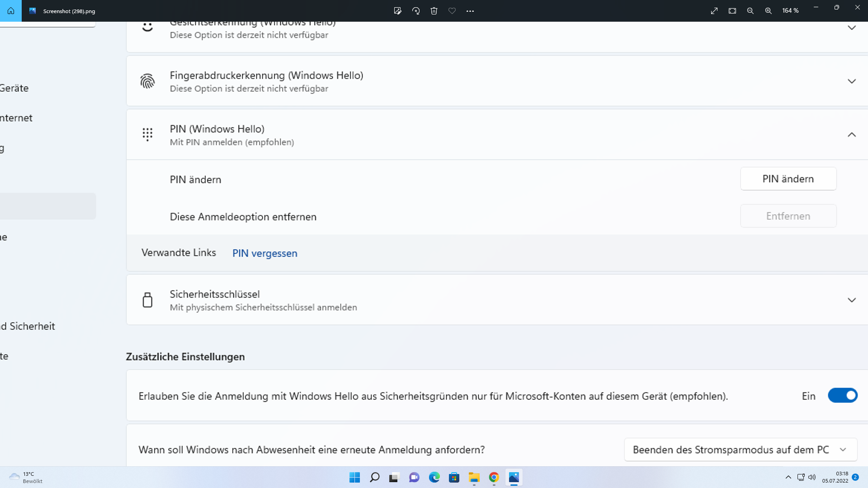This screenshot has width=868, height=488.
Task: Delete the screenshot with the trash icon
Action: coord(434,11)
